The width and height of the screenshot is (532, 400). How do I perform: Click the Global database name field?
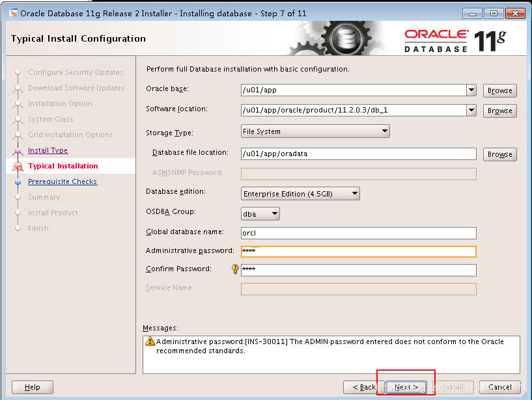pos(359,233)
